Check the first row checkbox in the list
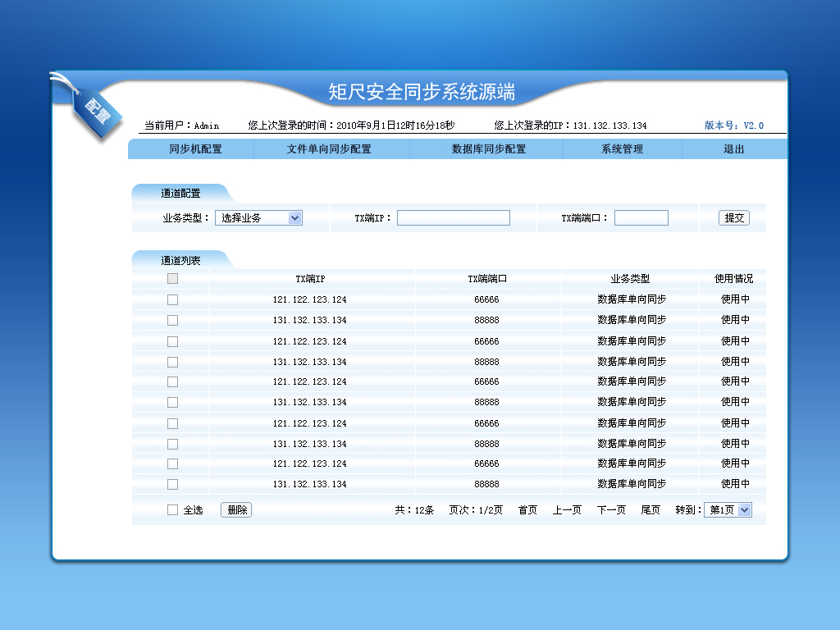This screenshot has height=630, width=840. [172, 299]
